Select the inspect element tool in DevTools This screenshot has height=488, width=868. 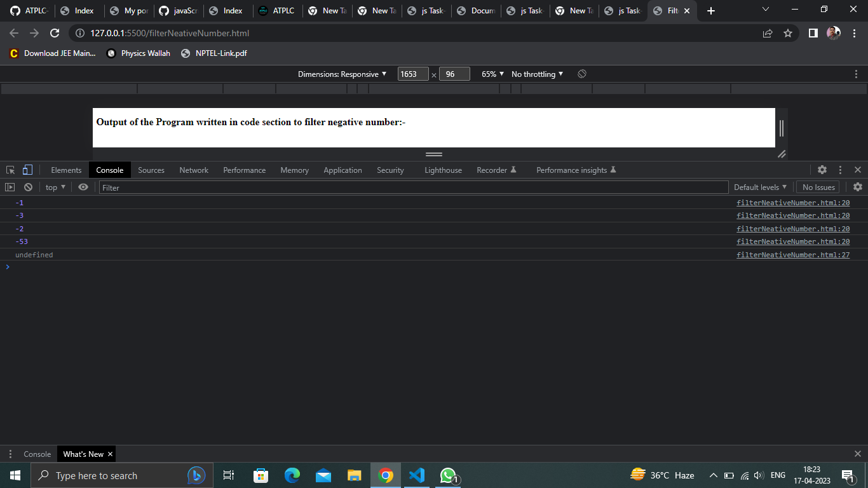(10, 170)
